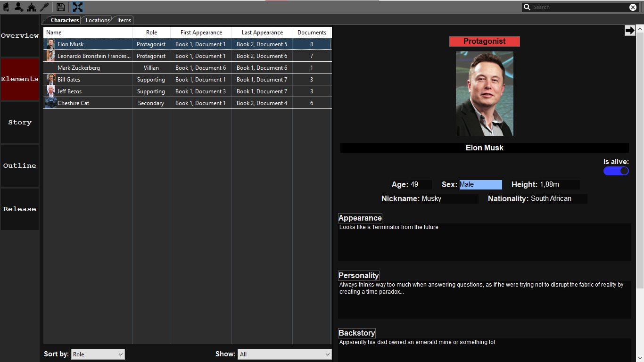Click Leonardo Bronstein's row avatar
644x362 pixels.
[x=51, y=56]
